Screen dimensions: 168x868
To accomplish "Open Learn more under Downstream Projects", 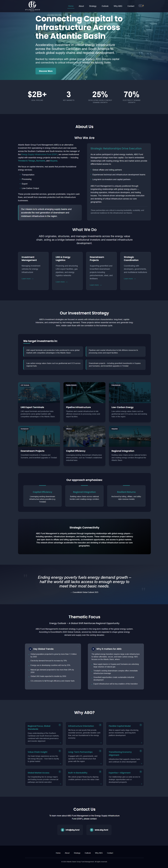I will [x=95, y=285].
